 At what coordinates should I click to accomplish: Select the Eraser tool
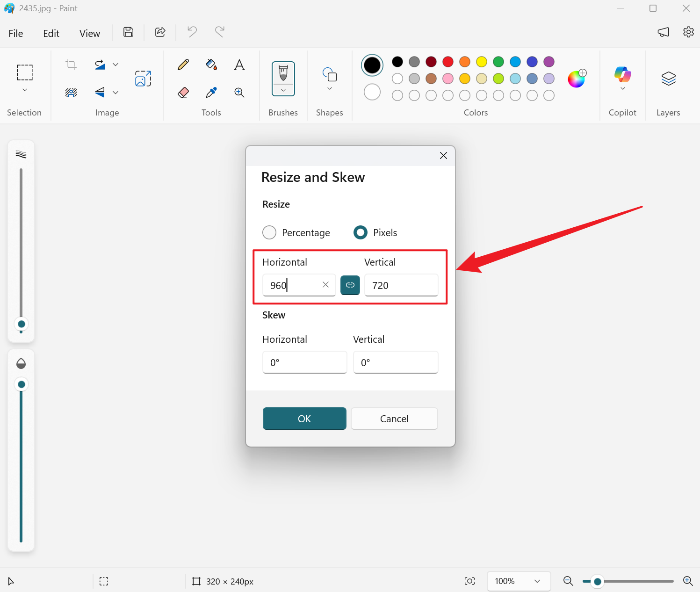[x=183, y=93]
